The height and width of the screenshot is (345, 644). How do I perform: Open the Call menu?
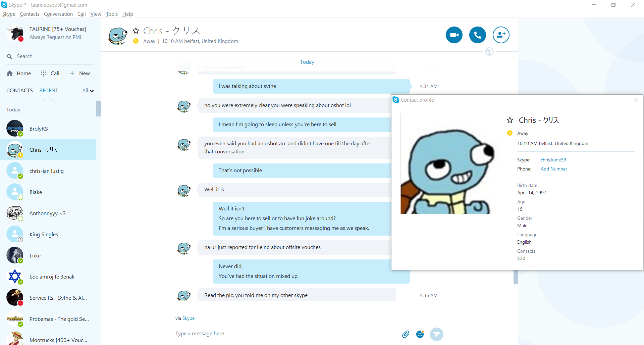click(x=82, y=14)
